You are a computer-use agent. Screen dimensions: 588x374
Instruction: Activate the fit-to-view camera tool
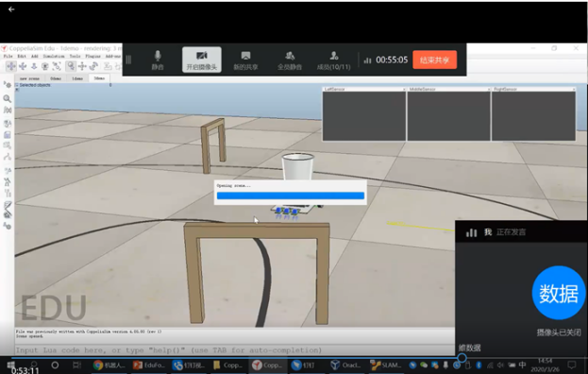(57, 66)
